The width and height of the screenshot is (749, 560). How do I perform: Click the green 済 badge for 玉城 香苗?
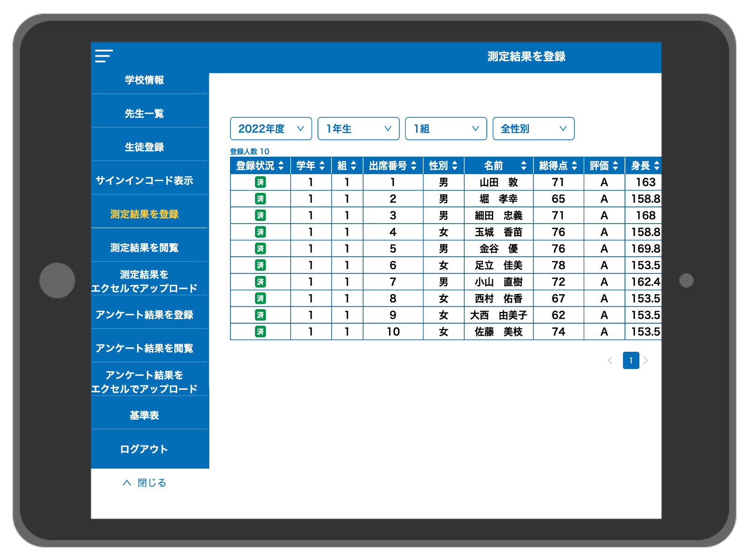[x=260, y=232]
